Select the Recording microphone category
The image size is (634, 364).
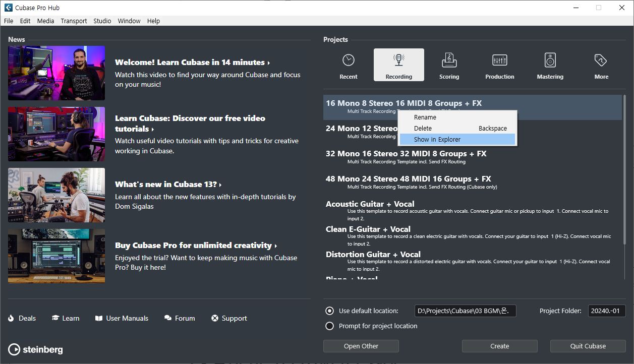pos(399,65)
